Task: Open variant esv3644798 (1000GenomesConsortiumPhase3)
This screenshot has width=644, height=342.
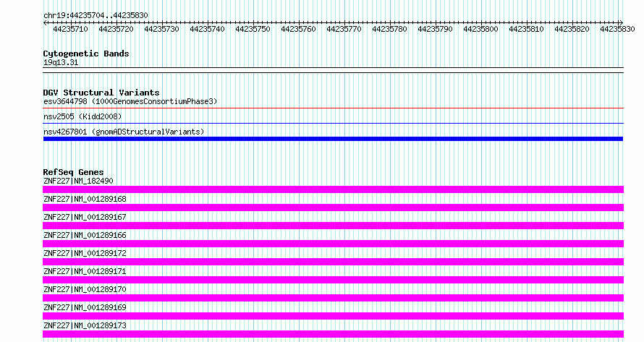Action: coord(130,101)
